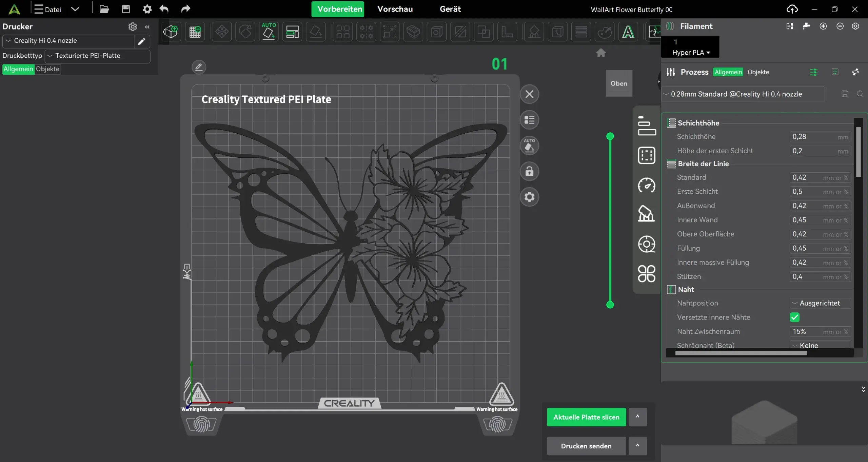This screenshot has width=868, height=462.
Task: Click Split to objects tool
Action: click(x=343, y=32)
